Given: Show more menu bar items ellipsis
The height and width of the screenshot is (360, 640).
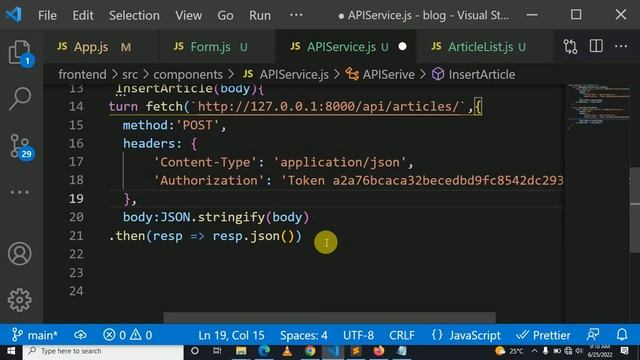Looking at the screenshot, I should coord(296,15).
